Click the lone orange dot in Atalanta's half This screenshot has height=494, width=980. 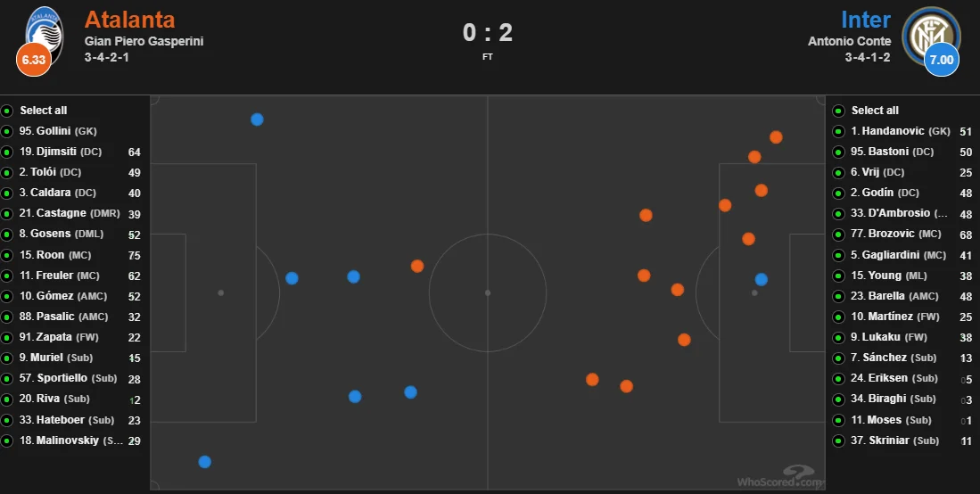(417, 266)
